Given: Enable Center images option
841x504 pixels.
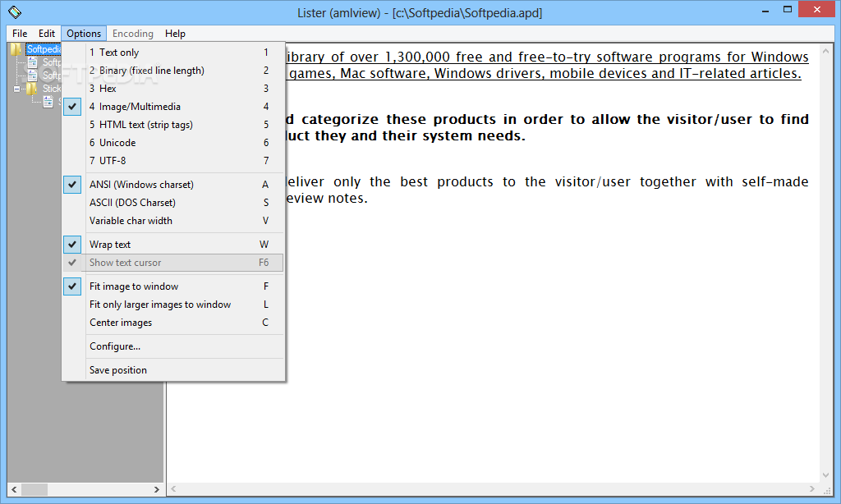Looking at the screenshot, I should (173, 323).
